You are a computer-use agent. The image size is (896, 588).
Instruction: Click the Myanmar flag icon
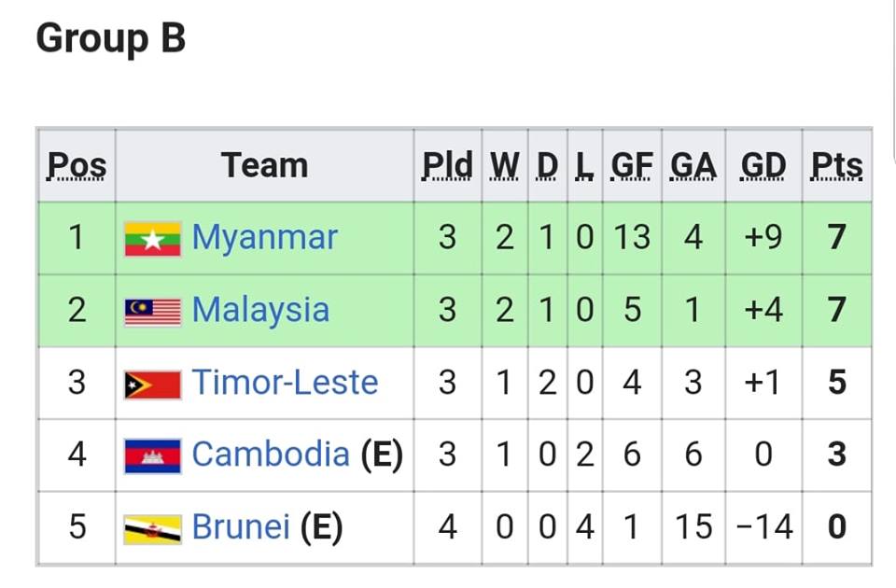(152, 239)
